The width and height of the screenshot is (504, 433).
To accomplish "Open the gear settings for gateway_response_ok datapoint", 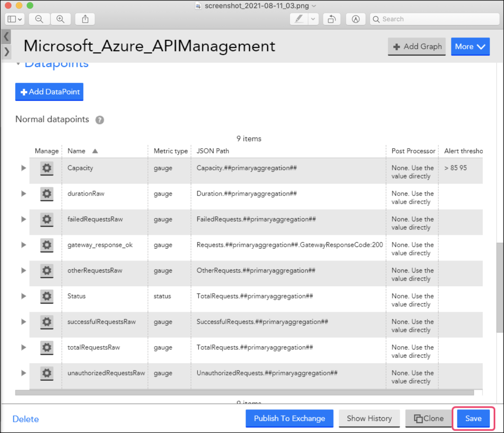I will coord(47,245).
